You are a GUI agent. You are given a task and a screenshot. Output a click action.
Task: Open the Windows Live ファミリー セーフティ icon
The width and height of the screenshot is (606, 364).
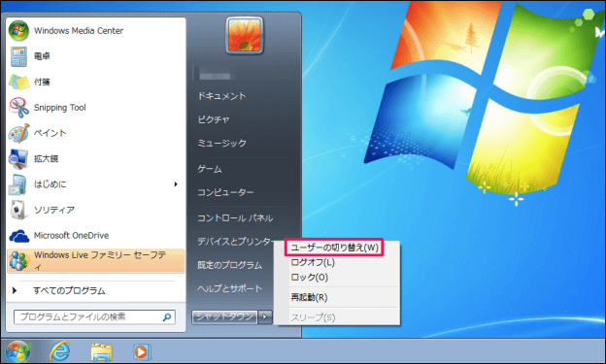(18, 261)
